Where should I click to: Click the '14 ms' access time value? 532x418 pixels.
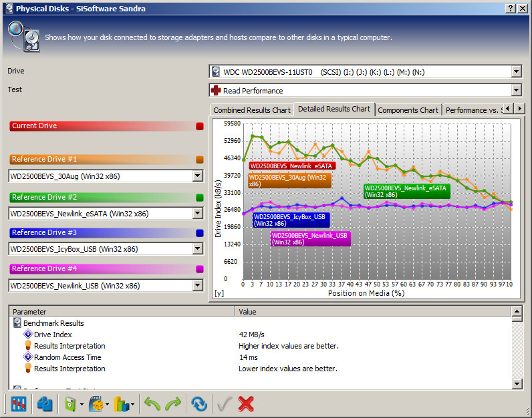[x=249, y=357]
